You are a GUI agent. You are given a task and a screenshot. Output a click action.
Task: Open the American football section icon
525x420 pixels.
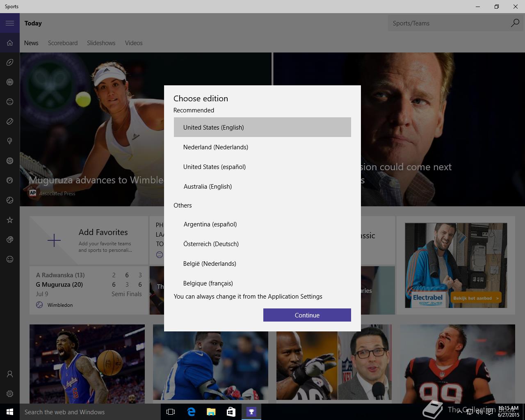tap(10, 62)
